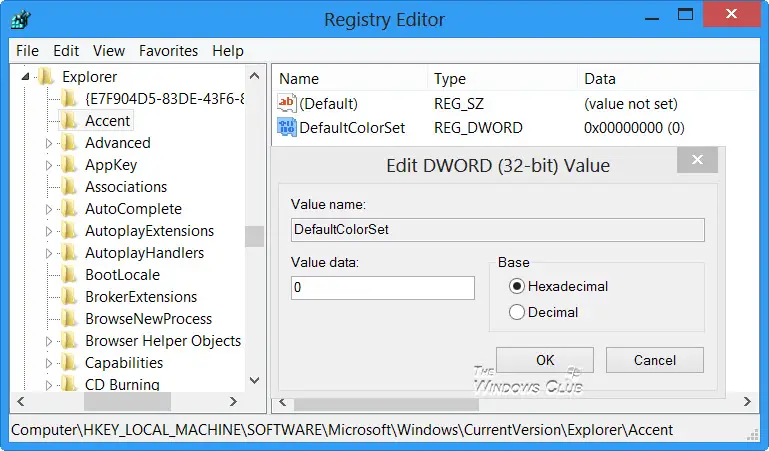Collapse the Explorer key
The width and height of the screenshot is (769, 451).
pos(26,77)
